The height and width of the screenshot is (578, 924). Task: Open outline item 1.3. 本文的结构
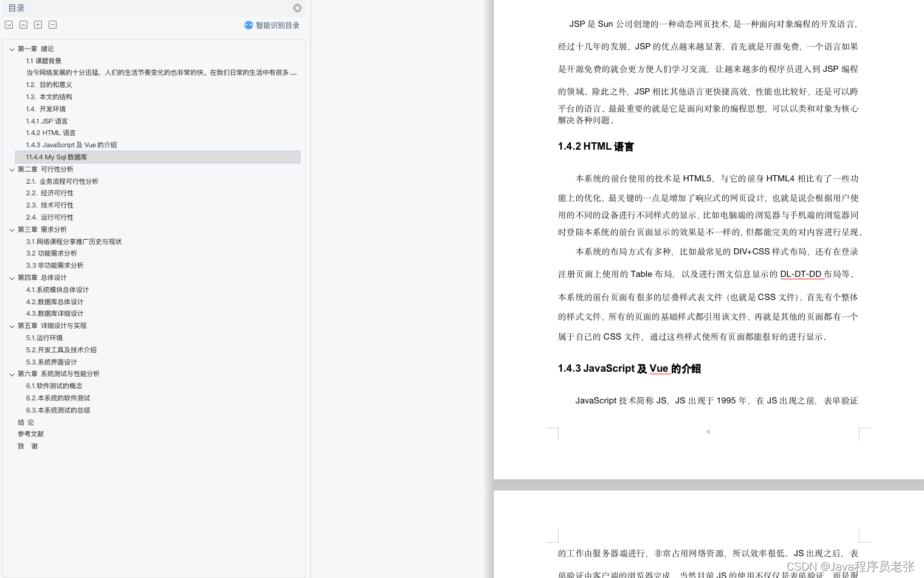tap(49, 97)
